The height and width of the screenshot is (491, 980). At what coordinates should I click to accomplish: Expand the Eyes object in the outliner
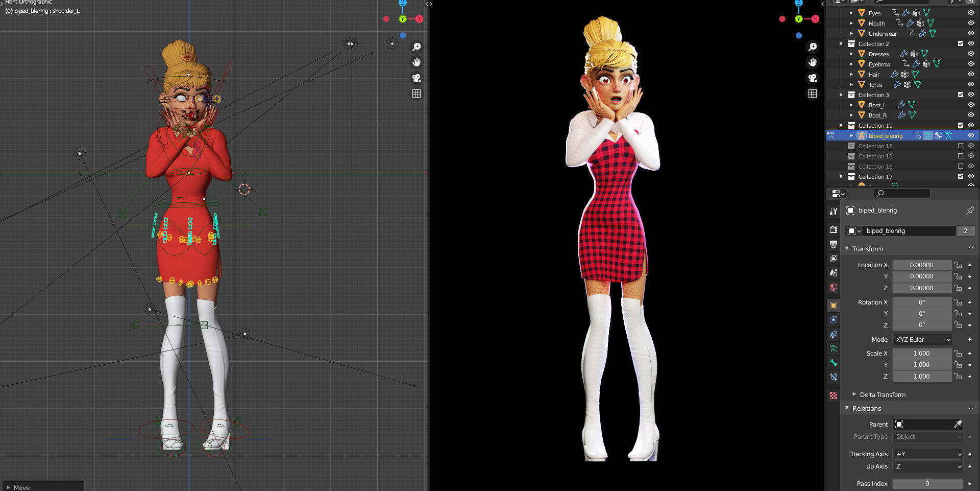pyautogui.click(x=851, y=13)
